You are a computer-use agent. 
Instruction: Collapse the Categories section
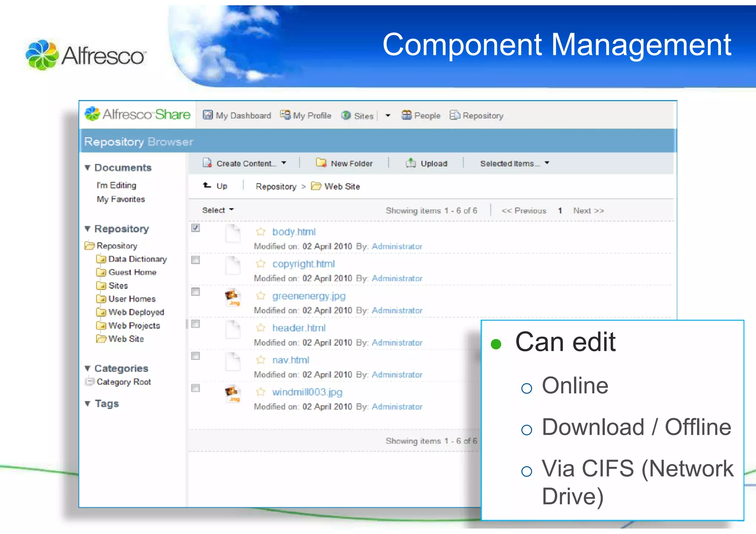(87, 368)
